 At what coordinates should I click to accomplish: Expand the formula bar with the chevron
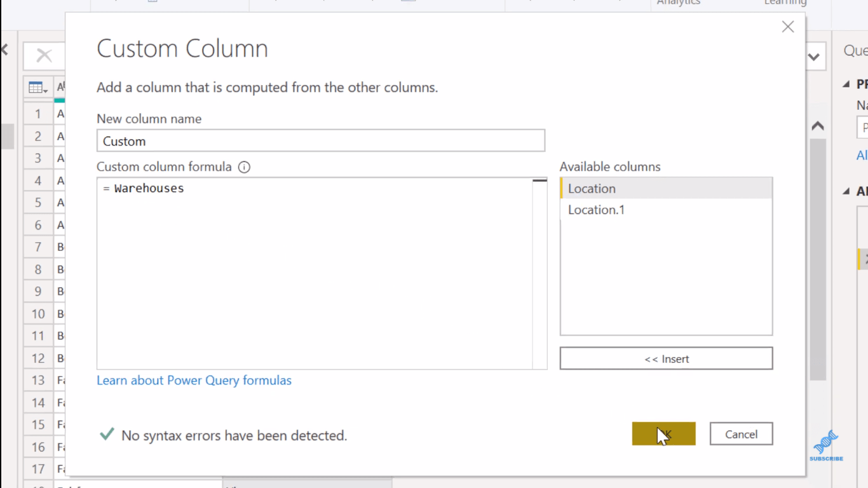click(x=814, y=57)
